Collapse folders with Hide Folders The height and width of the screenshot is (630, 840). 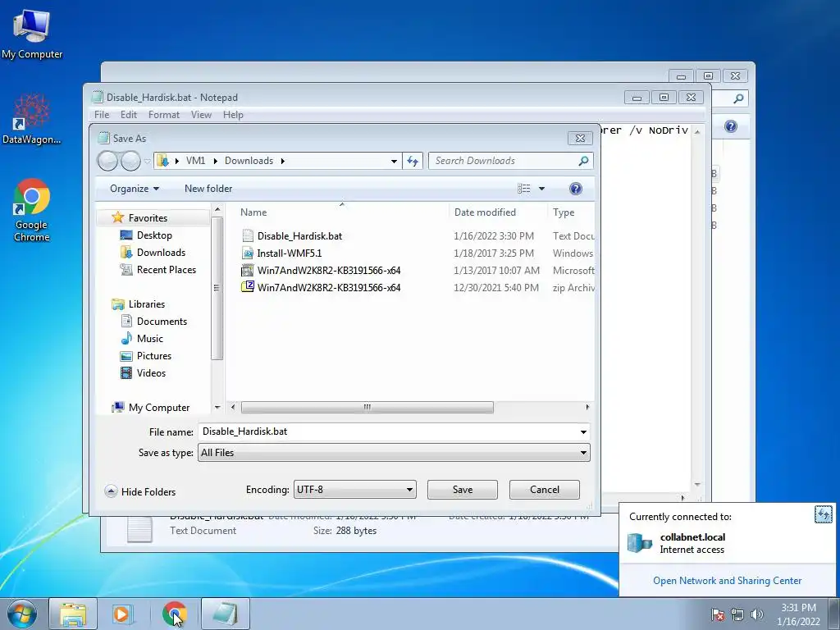click(140, 492)
